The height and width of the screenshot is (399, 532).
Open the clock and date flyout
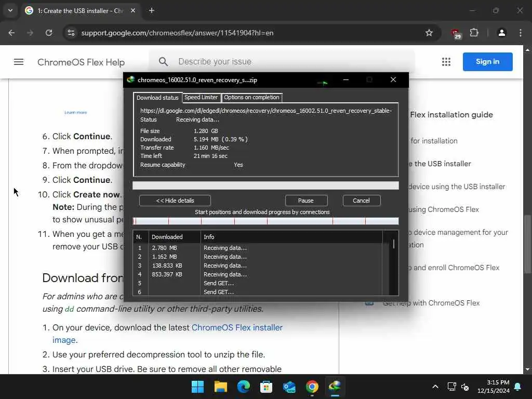(x=493, y=387)
